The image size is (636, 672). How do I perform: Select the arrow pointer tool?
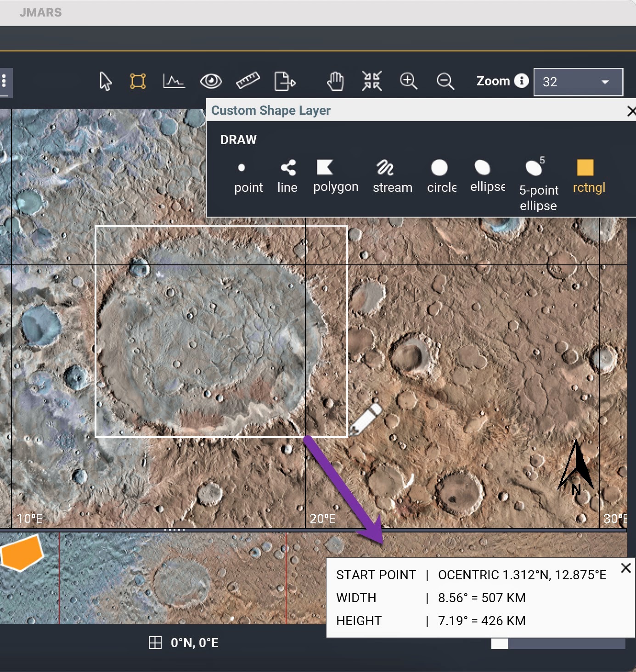point(106,81)
